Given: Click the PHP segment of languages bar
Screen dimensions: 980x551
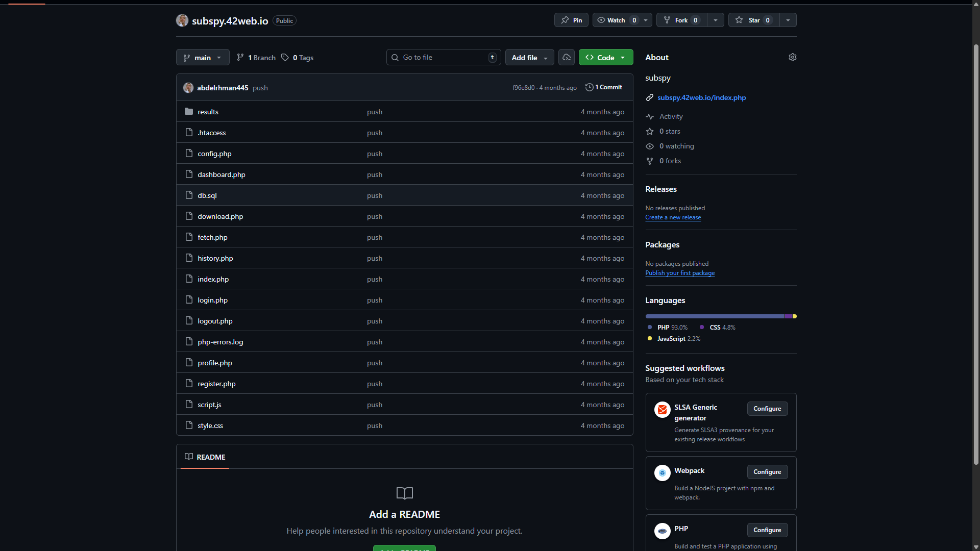Looking at the screenshot, I should 715,316.
